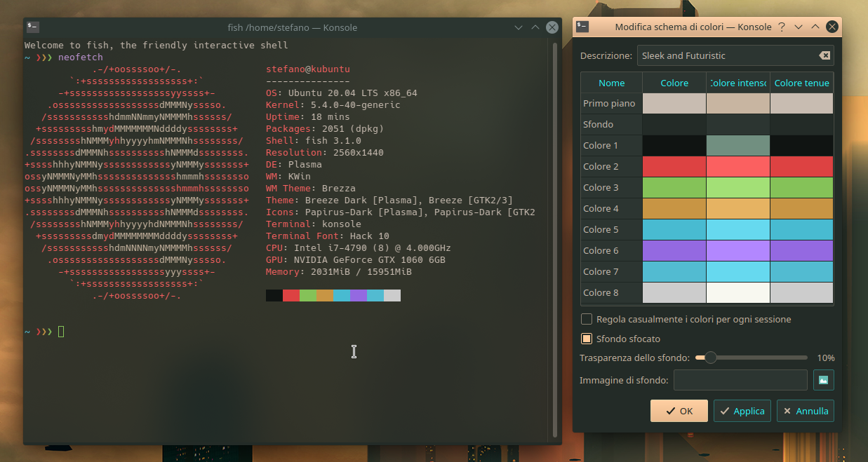Clear the Descrizione field with its clear icon
868x462 pixels.
click(x=824, y=55)
